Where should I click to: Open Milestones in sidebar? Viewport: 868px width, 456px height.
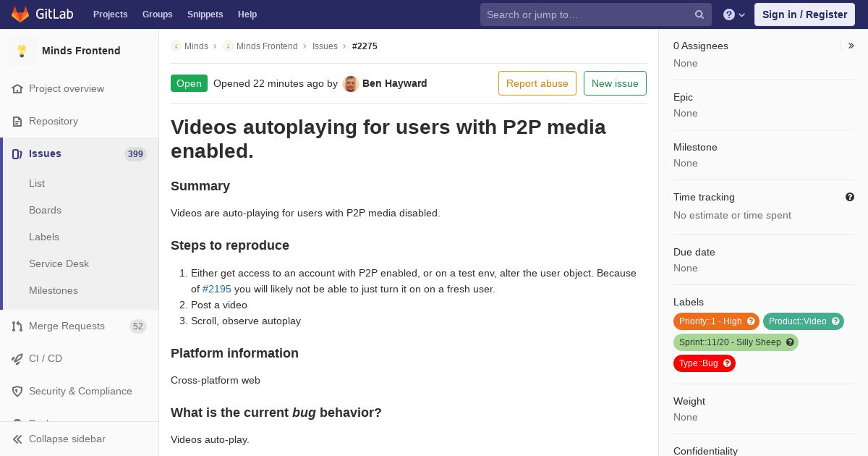tap(54, 291)
